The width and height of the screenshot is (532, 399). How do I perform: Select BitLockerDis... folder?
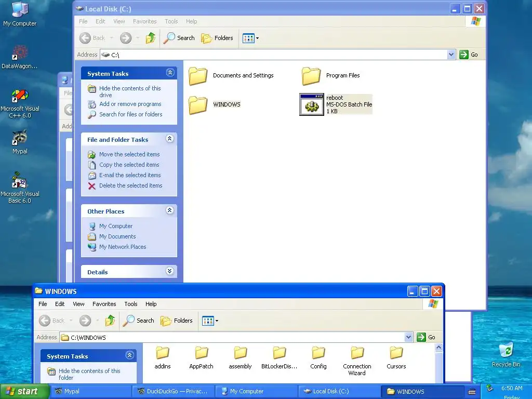(279, 358)
